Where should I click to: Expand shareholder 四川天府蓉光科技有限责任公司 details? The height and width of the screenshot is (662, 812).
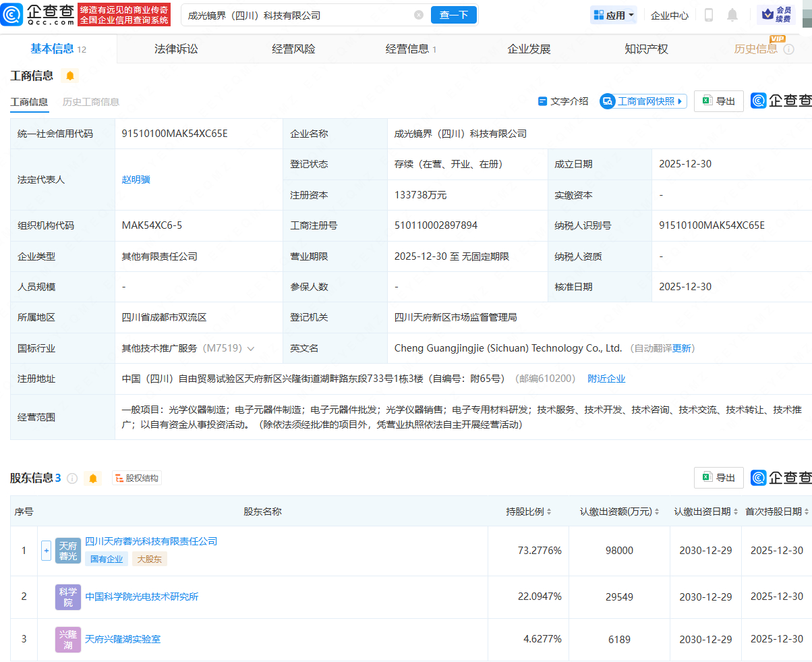pos(46,550)
